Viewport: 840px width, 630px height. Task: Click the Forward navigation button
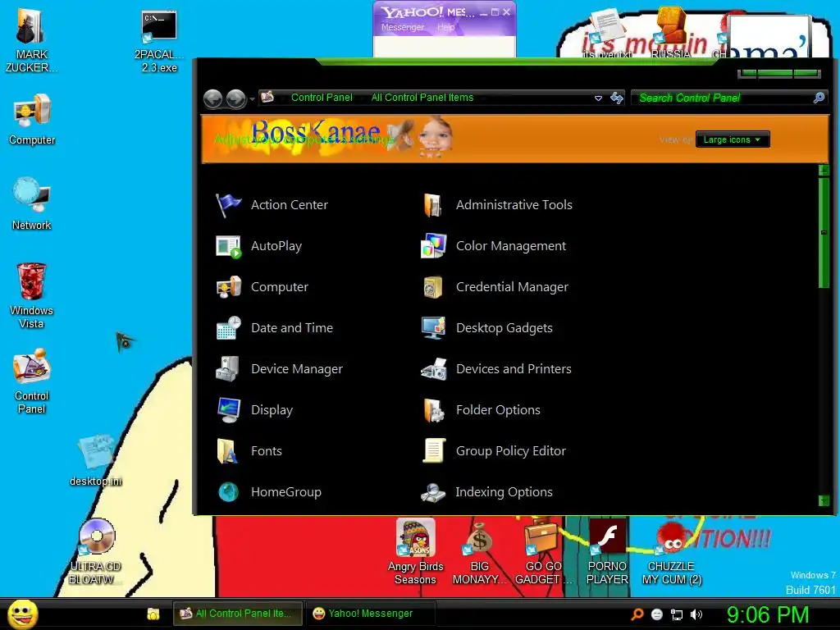tap(236, 99)
